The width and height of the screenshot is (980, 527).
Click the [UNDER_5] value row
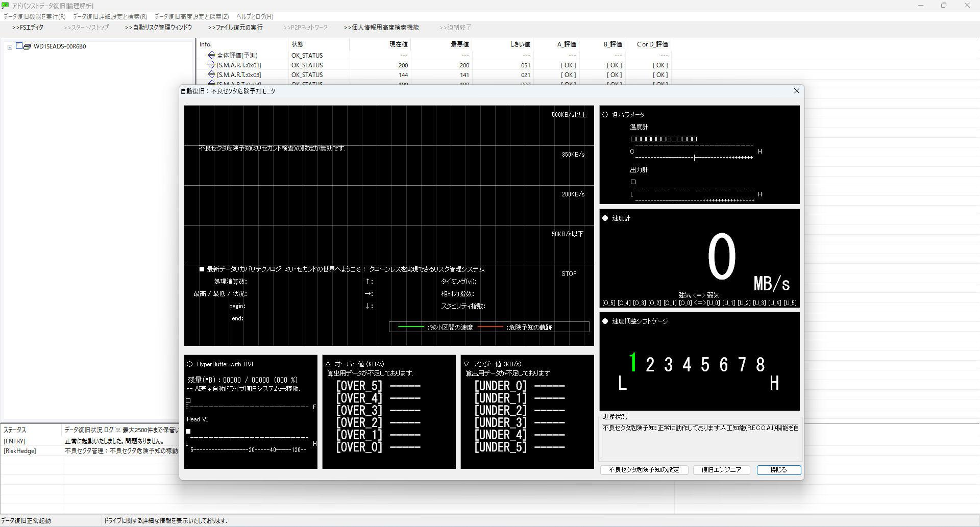point(520,447)
